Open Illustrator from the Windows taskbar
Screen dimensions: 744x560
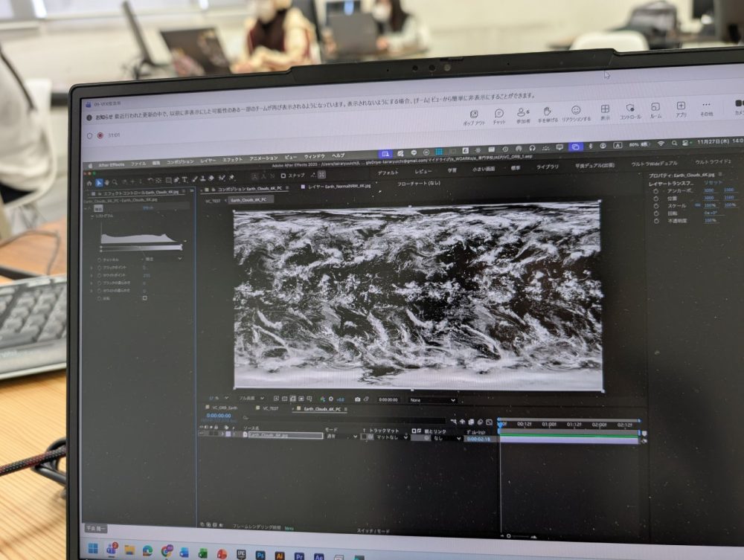[x=280, y=555]
